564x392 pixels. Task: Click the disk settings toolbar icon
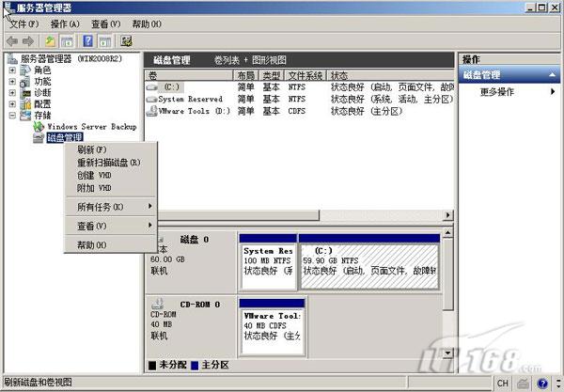pos(126,41)
